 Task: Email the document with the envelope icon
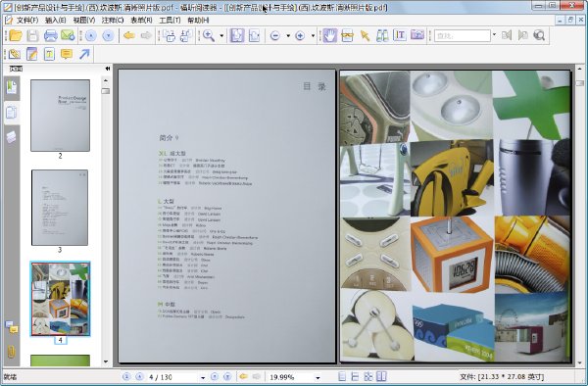68,35
